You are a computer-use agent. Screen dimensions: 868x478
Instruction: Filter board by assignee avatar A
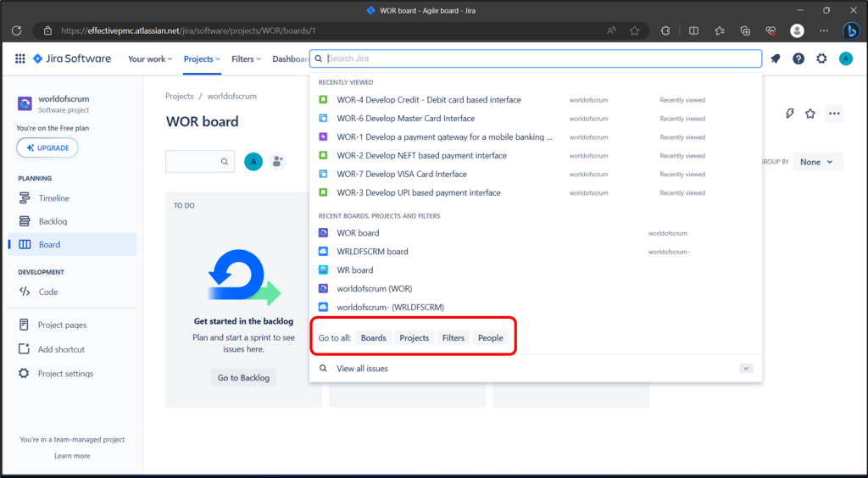(253, 162)
